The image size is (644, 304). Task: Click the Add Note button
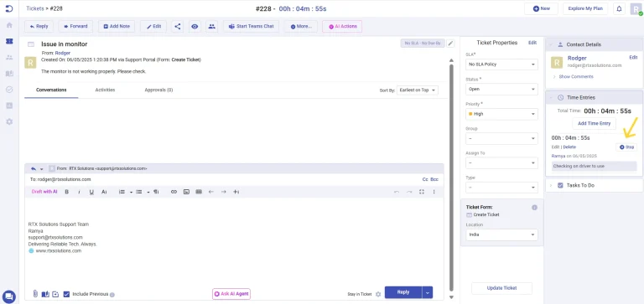117,26
